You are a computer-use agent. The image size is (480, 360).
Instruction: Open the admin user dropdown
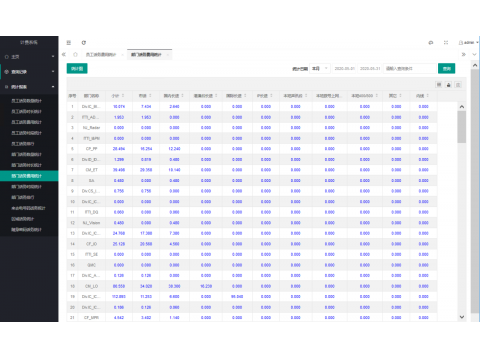(469, 43)
